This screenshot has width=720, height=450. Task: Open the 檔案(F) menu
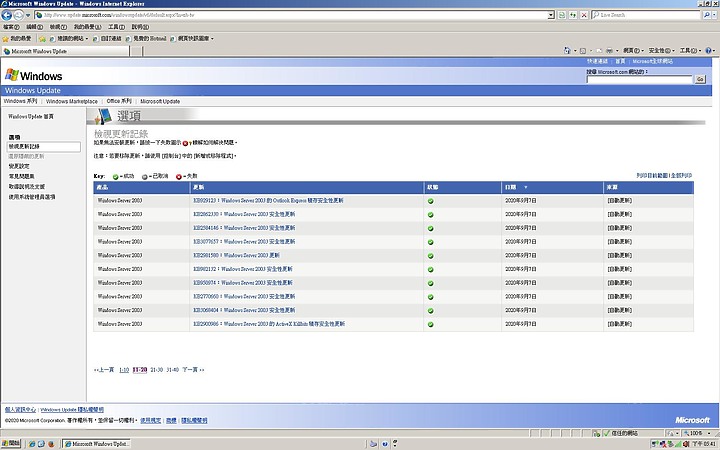point(11,27)
